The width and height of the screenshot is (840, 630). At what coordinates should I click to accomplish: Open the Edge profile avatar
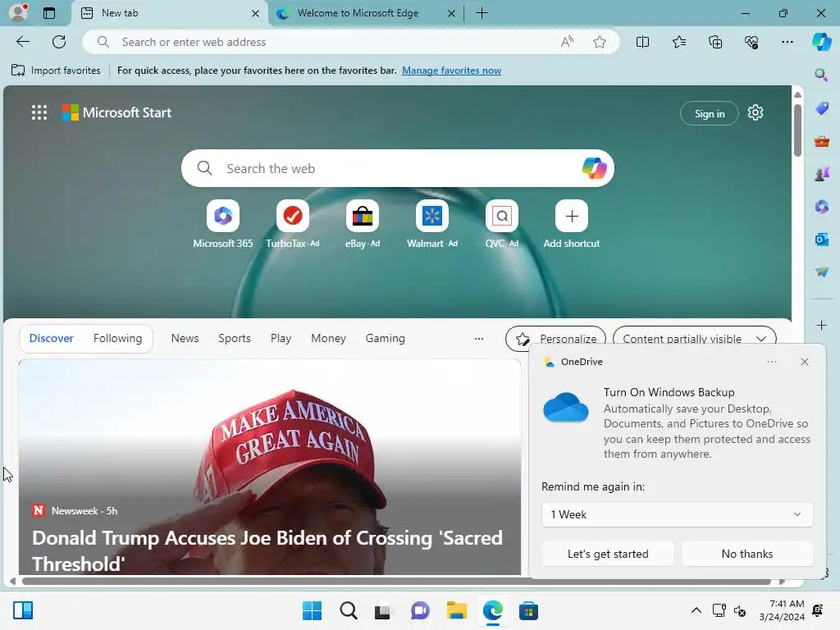point(18,13)
